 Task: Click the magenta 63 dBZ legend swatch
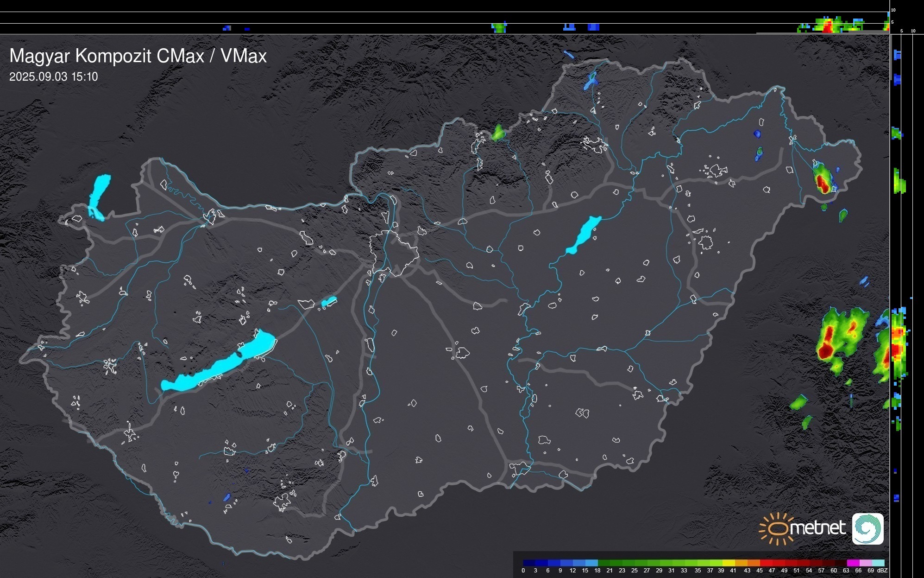pos(852,563)
